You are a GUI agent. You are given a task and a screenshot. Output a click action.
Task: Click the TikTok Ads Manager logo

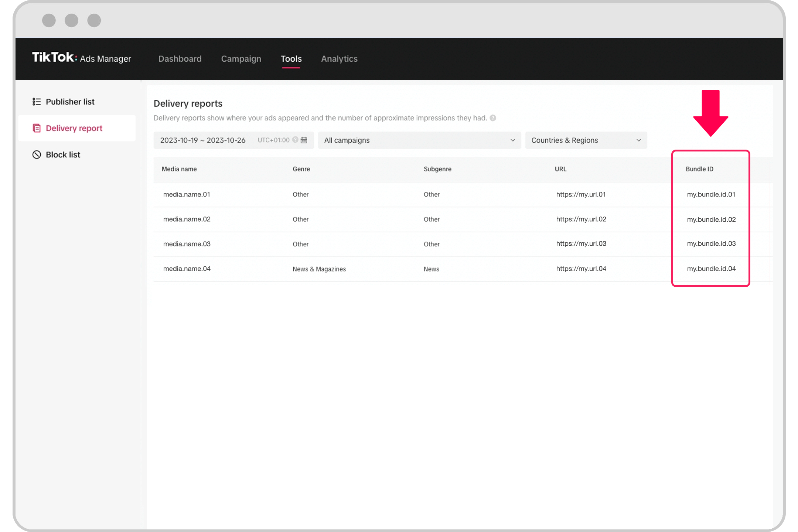click(x=82, y=58)
